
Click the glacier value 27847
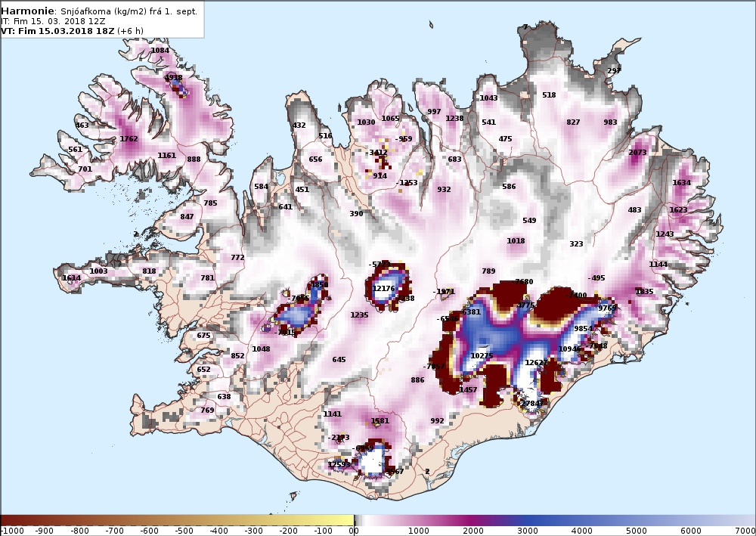pyautogui.click(x=533, y=403)
